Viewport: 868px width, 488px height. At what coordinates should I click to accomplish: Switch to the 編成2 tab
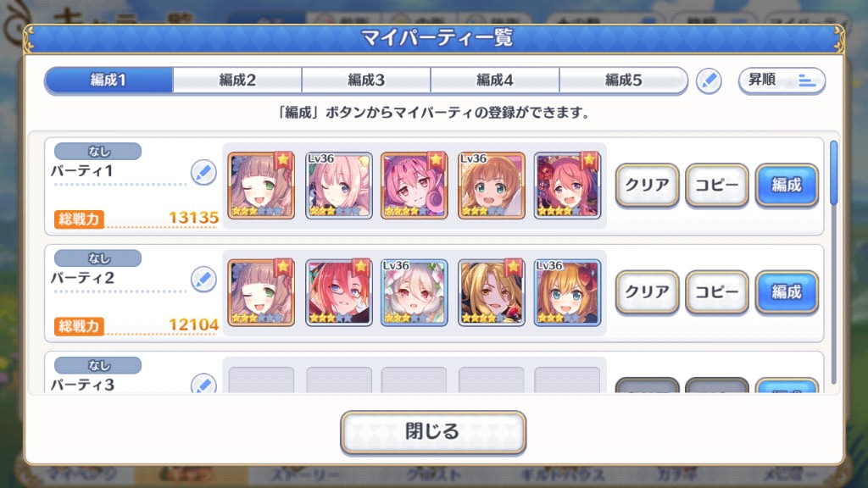237,80
